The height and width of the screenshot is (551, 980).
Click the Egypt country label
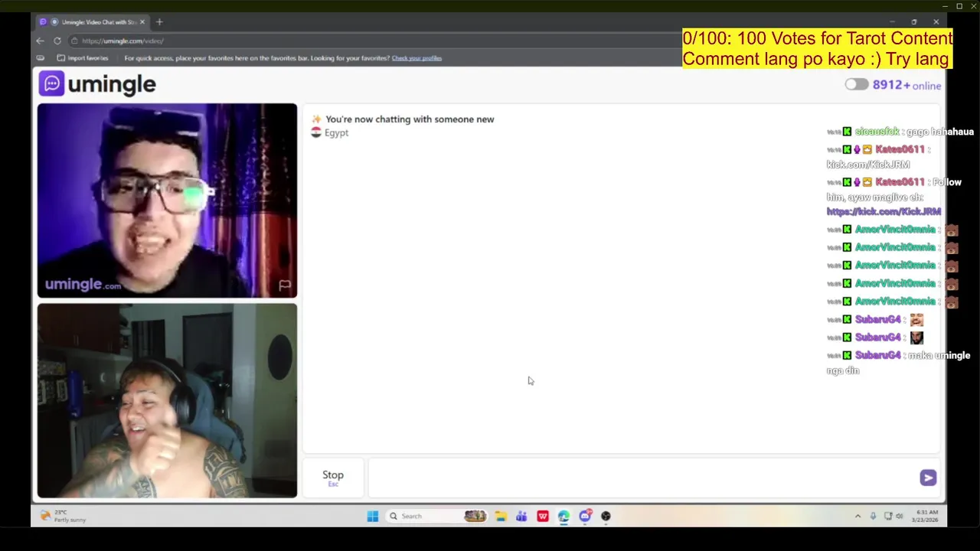click(336, 133)
